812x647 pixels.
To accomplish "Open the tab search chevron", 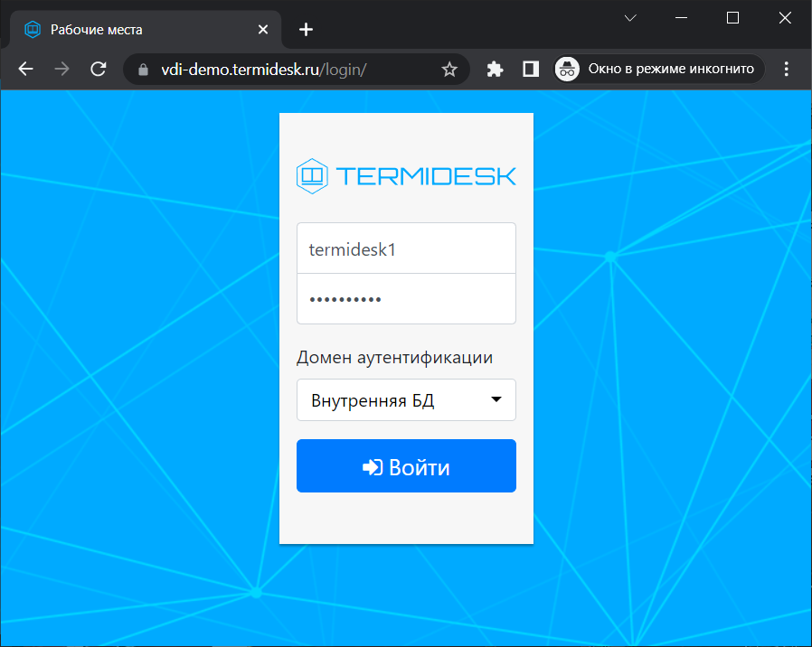I will [630, 18].
